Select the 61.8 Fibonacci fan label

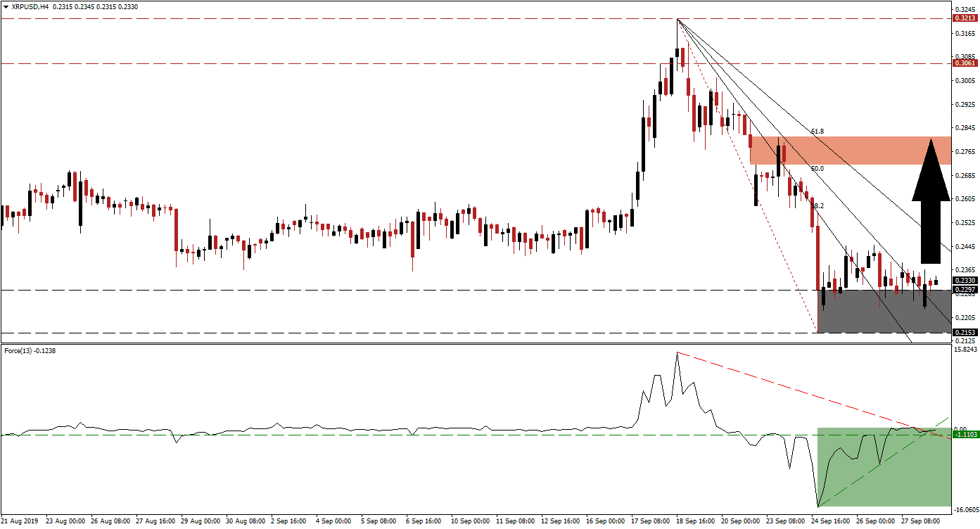coord(817,132)
